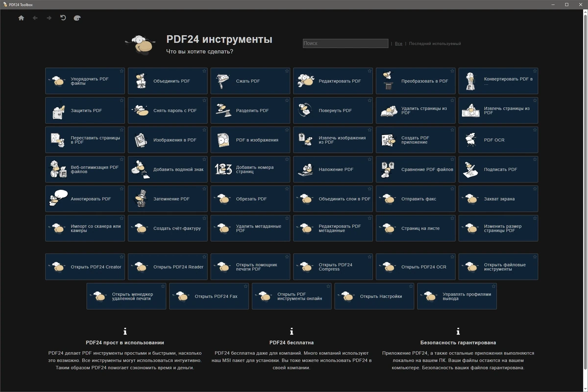Open the theme palette icon
This screenshot has width=588, height=392.
point(77,18)
